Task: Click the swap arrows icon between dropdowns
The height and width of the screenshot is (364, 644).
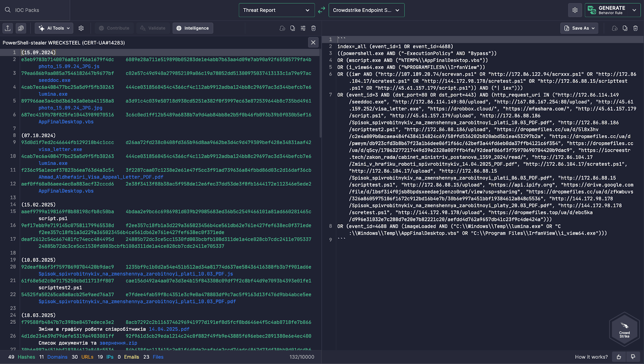Action: [x=322, y=10]
